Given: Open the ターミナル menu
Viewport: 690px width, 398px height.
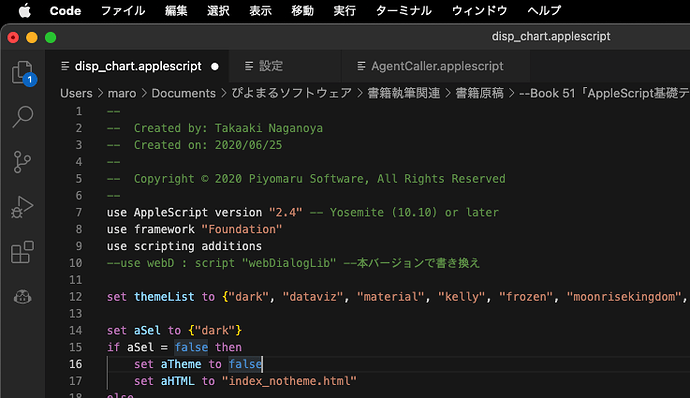Looking at the screenshot, I should [404, 11].
